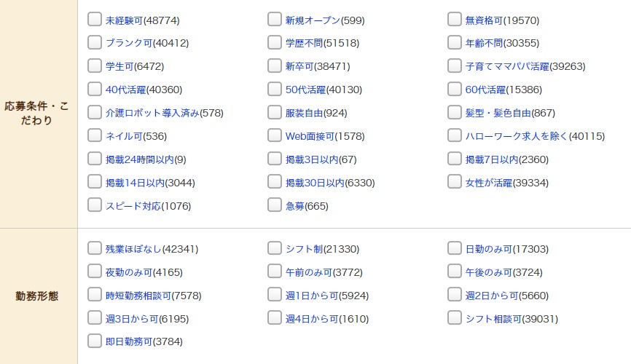This screenshot has width=631, height=364.
Task: Select the 残業ほぼなし checkbox
Action: 95,249
